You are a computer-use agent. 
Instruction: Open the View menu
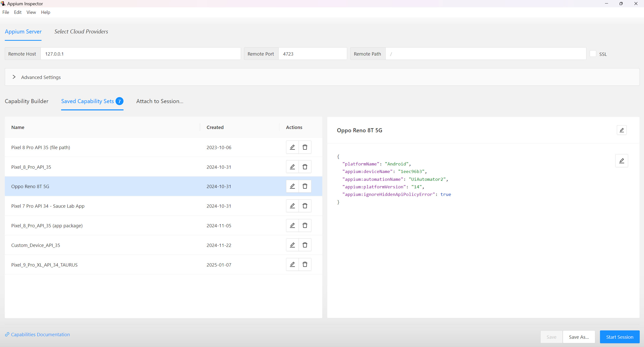[x=31, y=12]
